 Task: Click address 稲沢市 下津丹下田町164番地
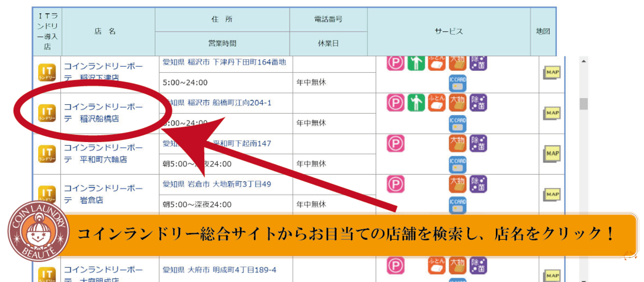point(224,62)
